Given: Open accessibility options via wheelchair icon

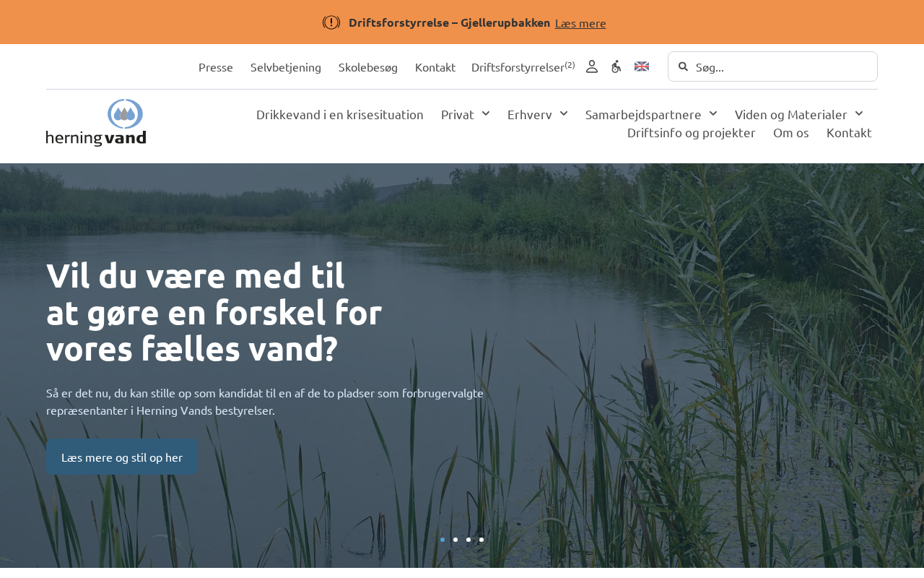Looking at the screenshot, I should click(x=616, y=66).
